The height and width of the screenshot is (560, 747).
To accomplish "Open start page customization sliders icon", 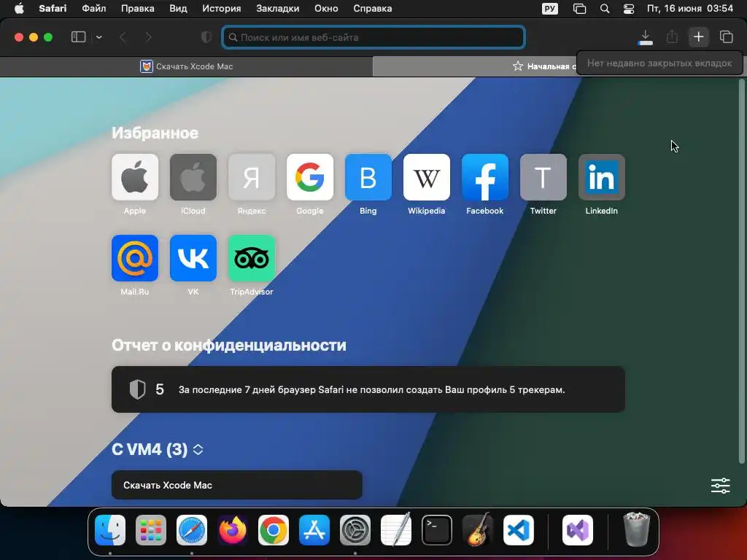I will tap(720, 486).
